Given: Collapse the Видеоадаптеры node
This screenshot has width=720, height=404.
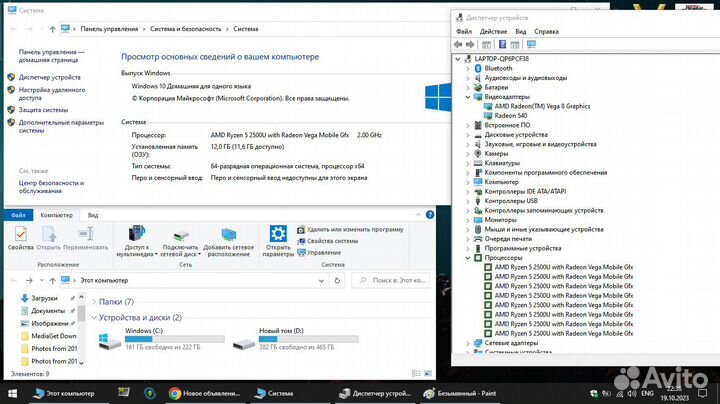Looking at the screenshot, I should (468, 97).
